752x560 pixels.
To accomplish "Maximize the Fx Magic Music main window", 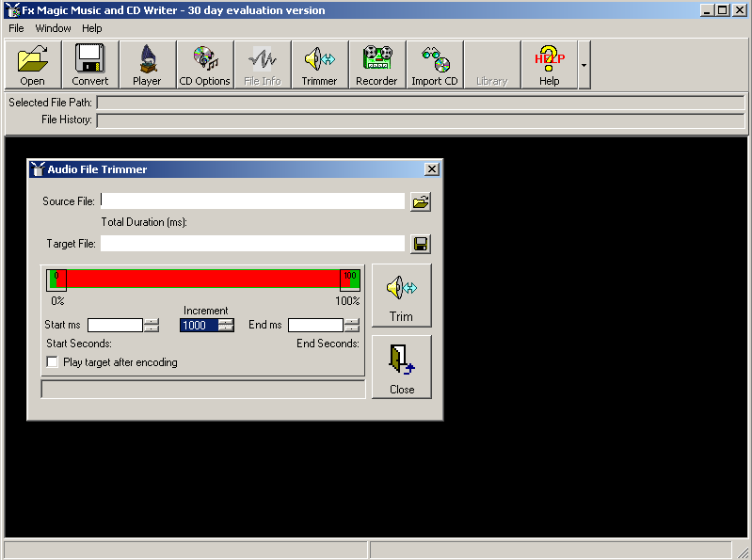I will pos(723,10).
